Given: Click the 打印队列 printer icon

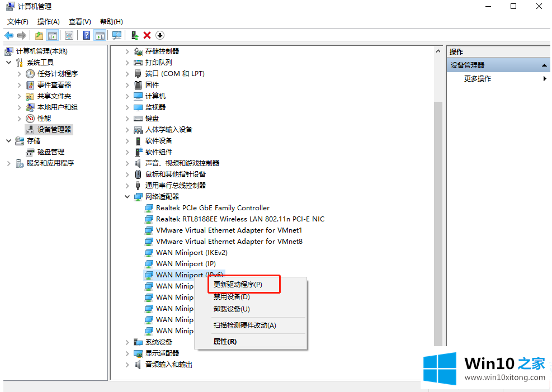Looking at the screenshot, I should [138, 63].
